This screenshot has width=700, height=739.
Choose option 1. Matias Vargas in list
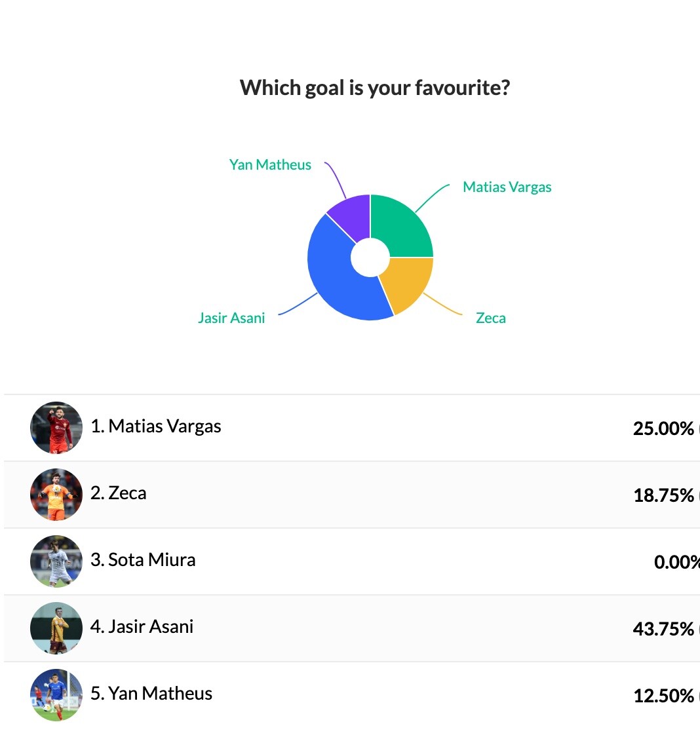click(156, 426)
